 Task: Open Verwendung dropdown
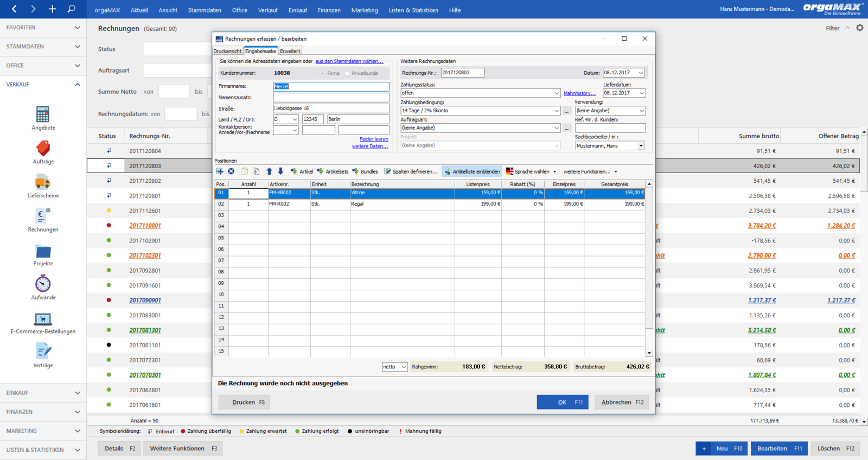642,111
